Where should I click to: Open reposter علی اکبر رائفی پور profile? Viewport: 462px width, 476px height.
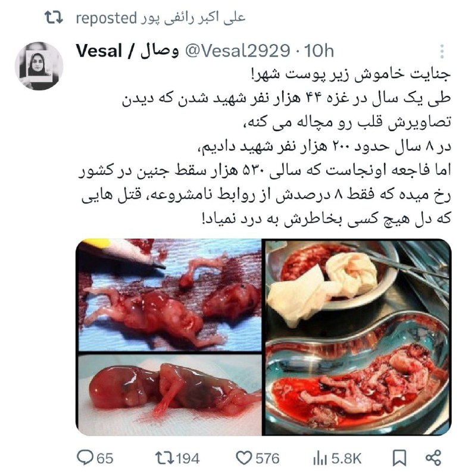(193, 18)
